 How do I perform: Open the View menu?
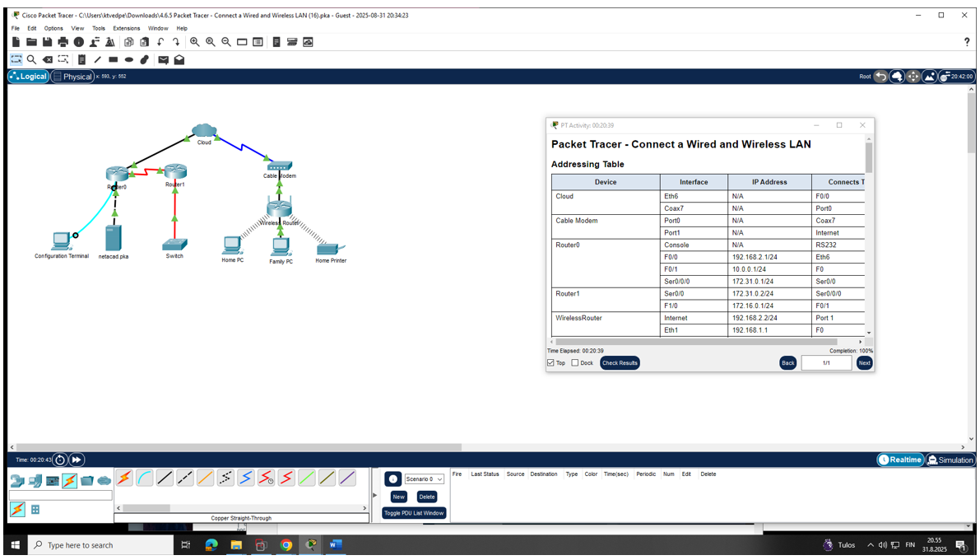click(x=77, y=28)
